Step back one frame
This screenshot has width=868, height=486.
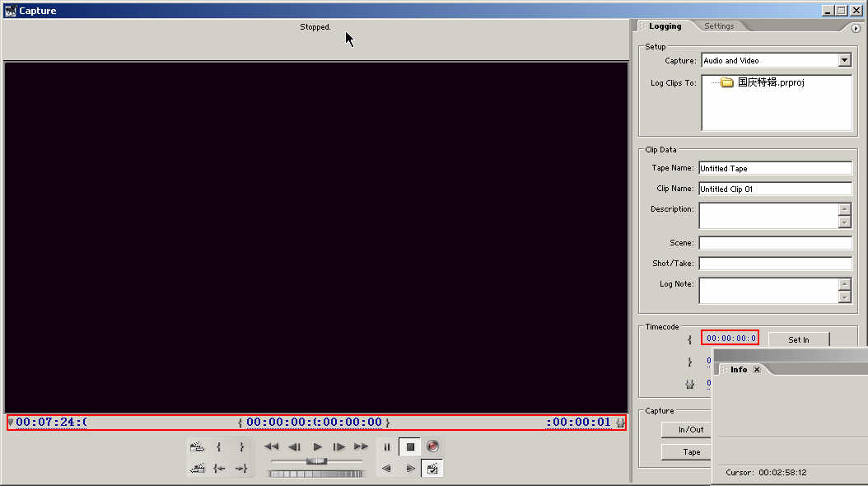tap(294, 446)
